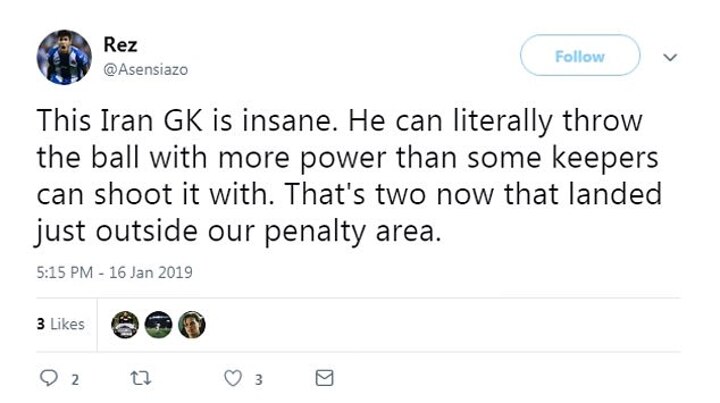
Task: Click the reply count 2
Action: coord(73,379)
